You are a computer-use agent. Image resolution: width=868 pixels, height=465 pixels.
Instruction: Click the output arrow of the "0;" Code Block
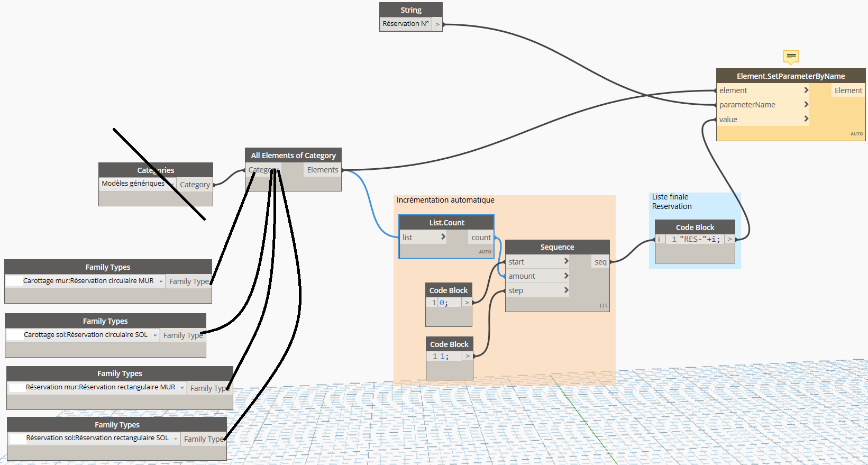click(x=467, y=303)
